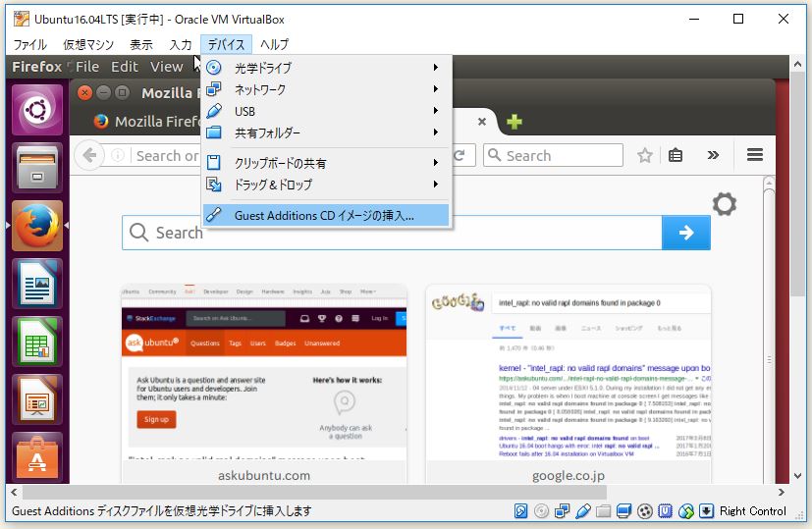812x529 pixels.
Task: Click shared folders status bar icon
Action: click(x=603, y=511)
